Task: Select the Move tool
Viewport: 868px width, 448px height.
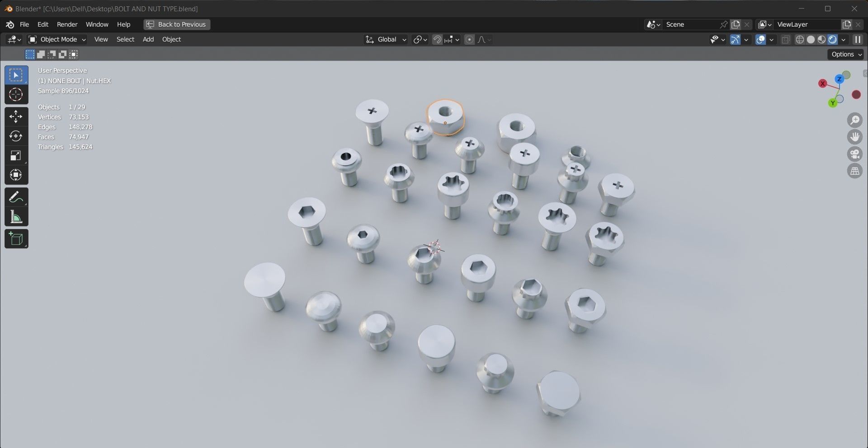Action: point(16,117)
